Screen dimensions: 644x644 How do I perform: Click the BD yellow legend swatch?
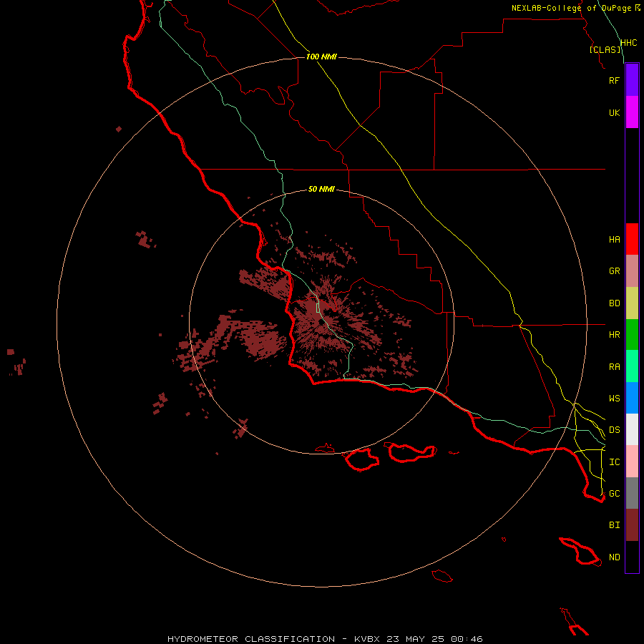[x=632, y=303]
